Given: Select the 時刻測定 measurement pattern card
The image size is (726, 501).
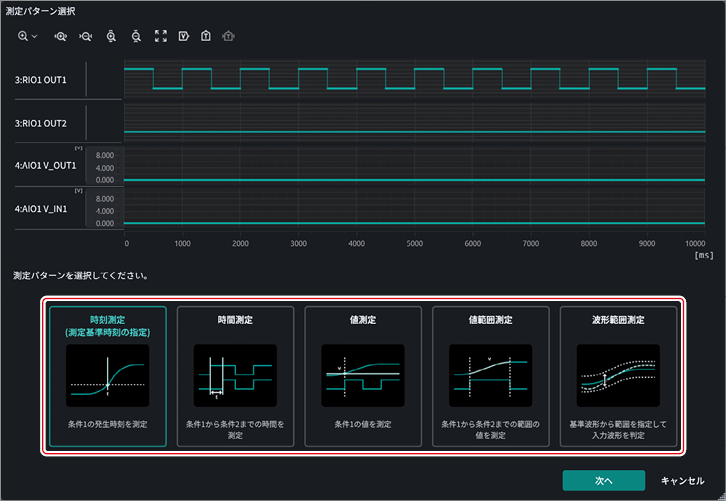Looking at the screenshot, I should [x=108, y=376].
